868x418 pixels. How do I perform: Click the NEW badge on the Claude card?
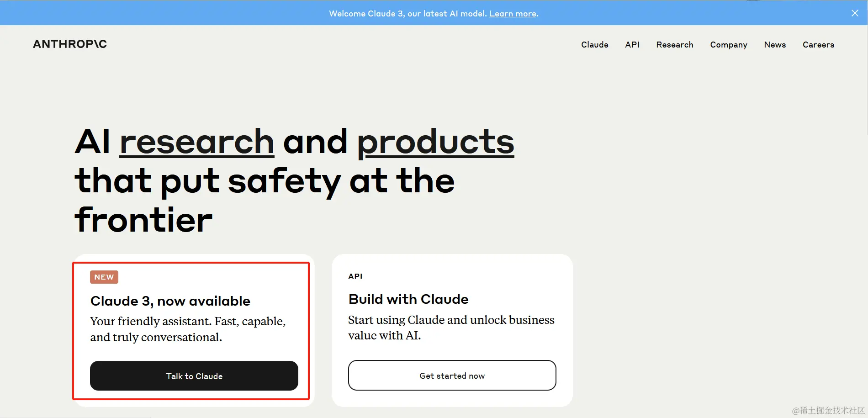pyautogui.click(x=104, y=277)
